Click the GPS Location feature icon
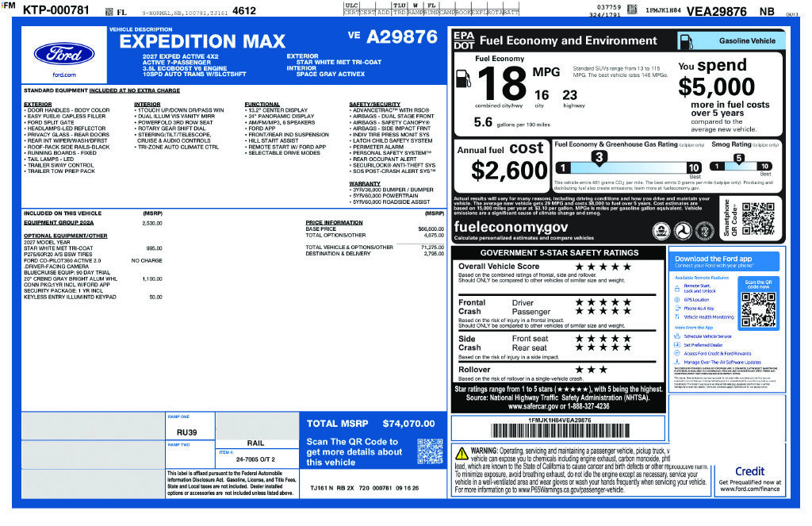 tap(677, 300)
